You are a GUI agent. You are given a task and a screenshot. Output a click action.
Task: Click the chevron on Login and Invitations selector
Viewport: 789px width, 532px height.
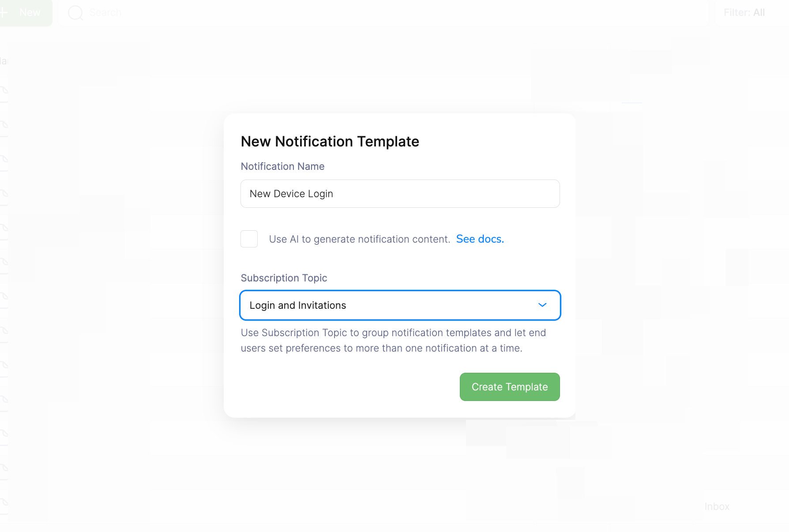pos(542,305)
